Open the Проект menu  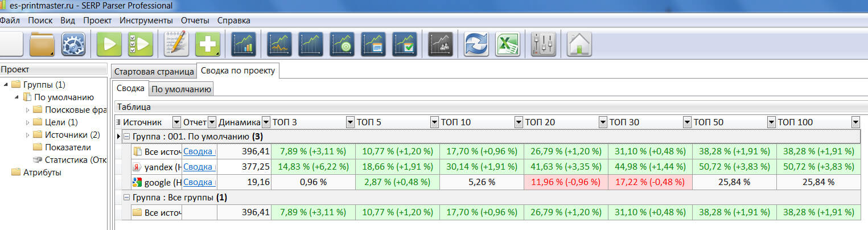pyautogui.click(x=97, y=20)
